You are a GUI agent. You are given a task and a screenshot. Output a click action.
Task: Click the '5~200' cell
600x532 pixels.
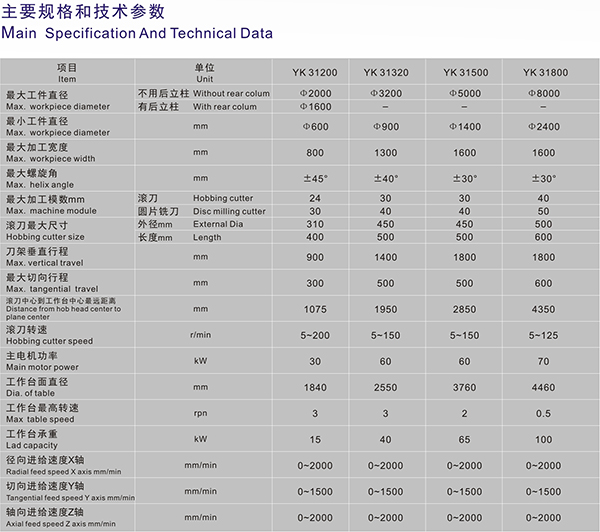coord(315,335)
